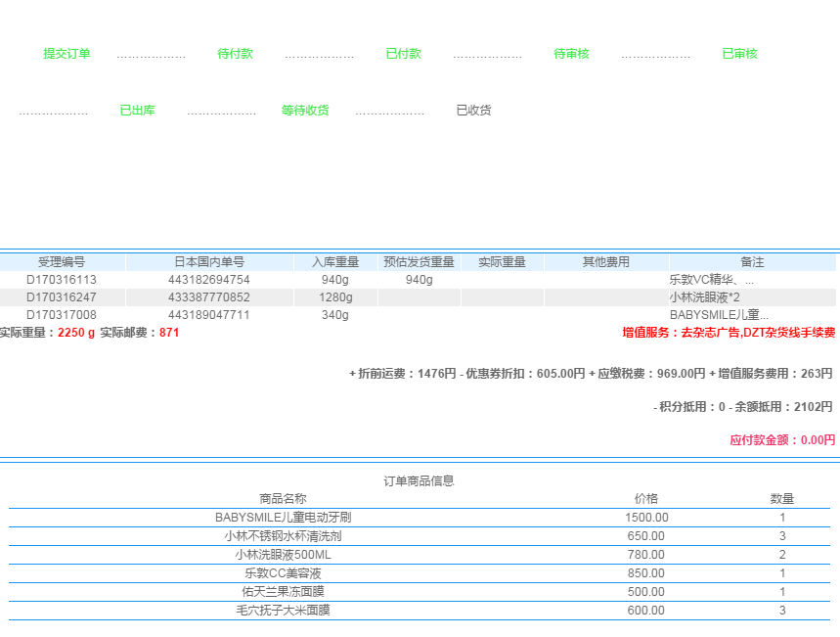The height and width of the screenshot is (637, 840).
Task: Click the price 600.00
Action: coord(646,611)
